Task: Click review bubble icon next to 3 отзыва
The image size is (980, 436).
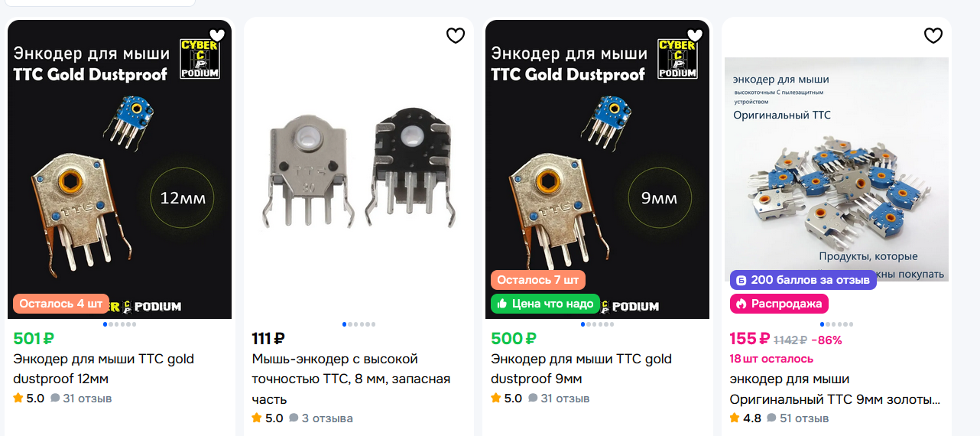Action: [x=294, y=418]
